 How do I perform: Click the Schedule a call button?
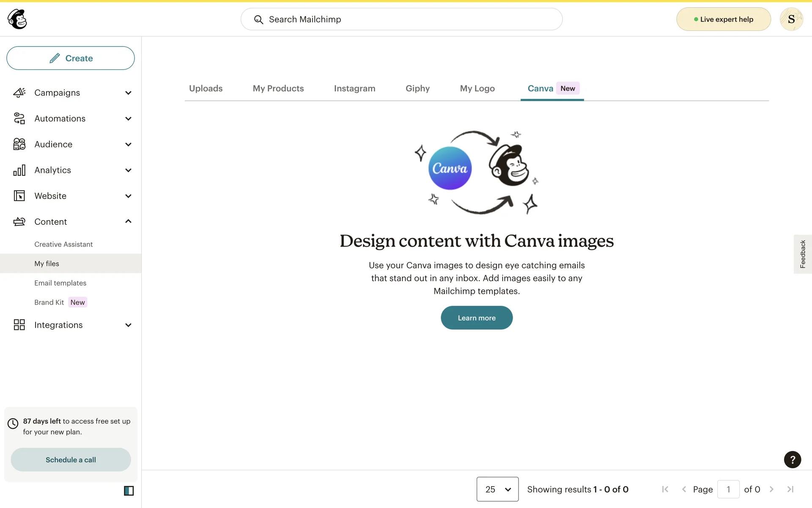click(71, 460)
